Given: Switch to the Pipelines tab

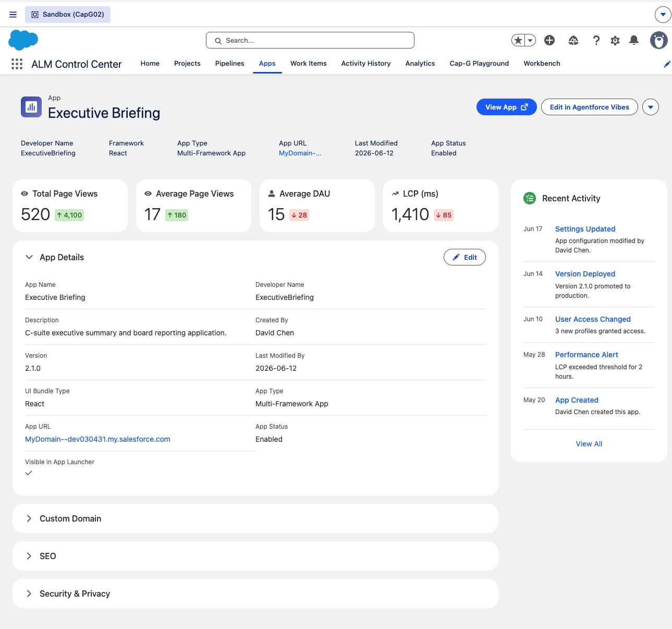Looking at the screenshot, I should click(230, 63).
